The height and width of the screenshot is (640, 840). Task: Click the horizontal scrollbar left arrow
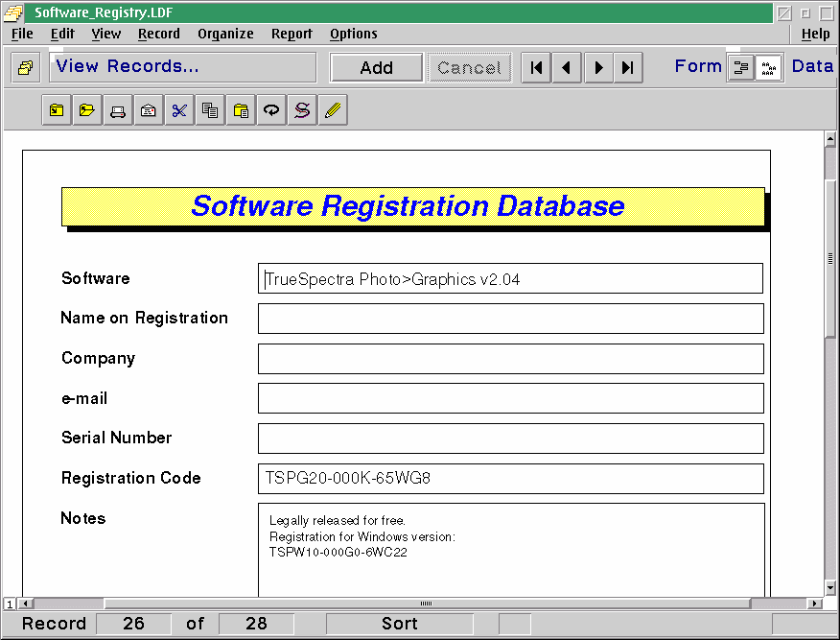point(25,604)
